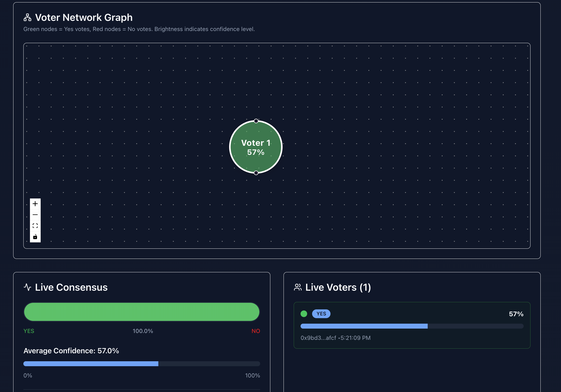Toggle the graph interactivity lock icon
The image size is (561, 392).
click(x=35, y=237)
